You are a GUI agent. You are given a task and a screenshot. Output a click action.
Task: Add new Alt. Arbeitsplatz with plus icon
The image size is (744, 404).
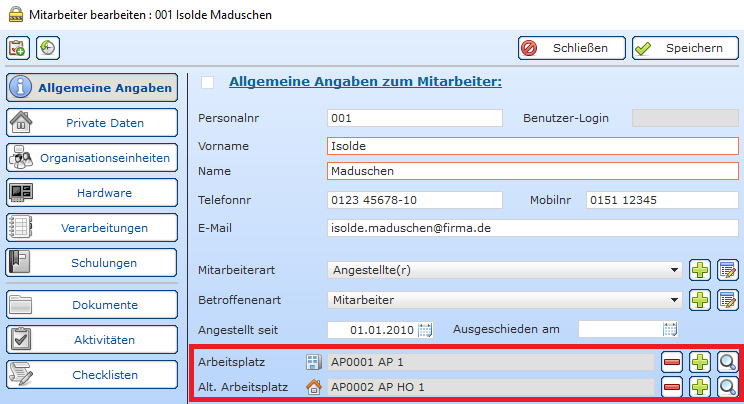[x=700, y=387]
